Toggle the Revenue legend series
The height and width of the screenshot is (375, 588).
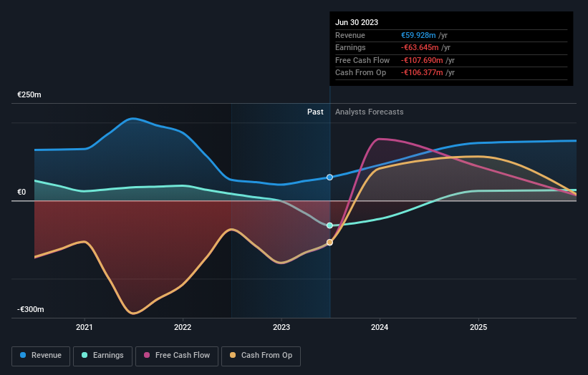coord(41,356)
